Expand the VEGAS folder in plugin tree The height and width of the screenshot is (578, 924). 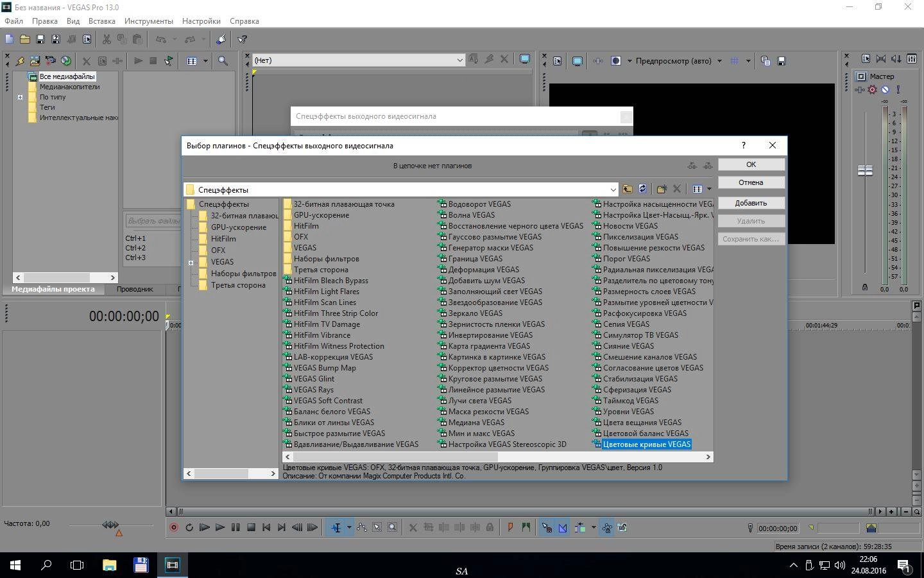click(191, 262)
